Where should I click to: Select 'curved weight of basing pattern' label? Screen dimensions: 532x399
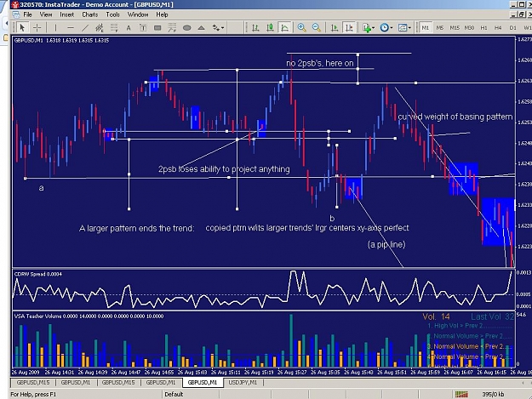click(455, 117)
